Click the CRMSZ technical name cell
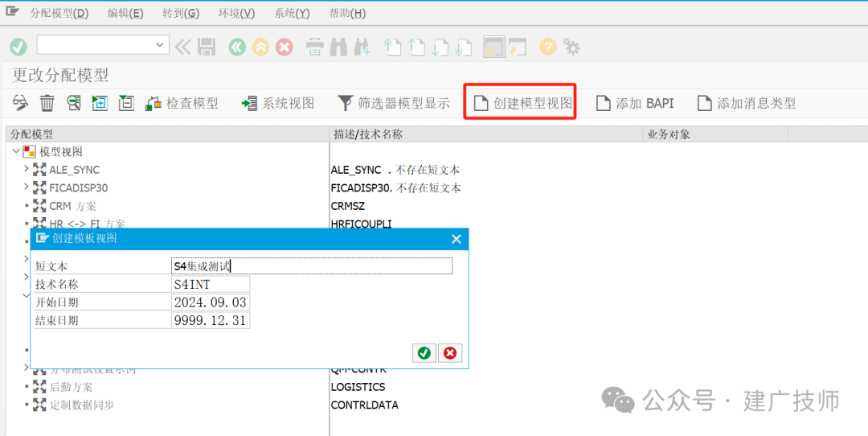868x436 pixels. click(x=348, y=206)
